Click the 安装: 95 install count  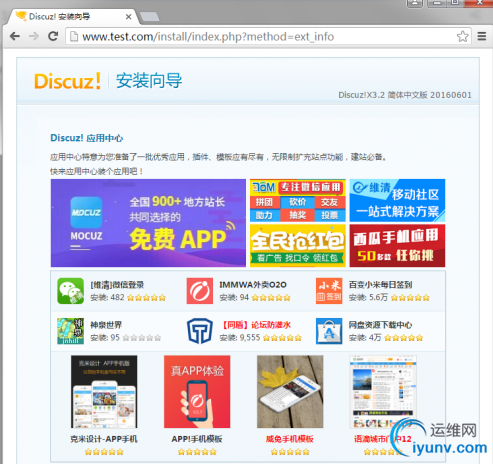105,338
